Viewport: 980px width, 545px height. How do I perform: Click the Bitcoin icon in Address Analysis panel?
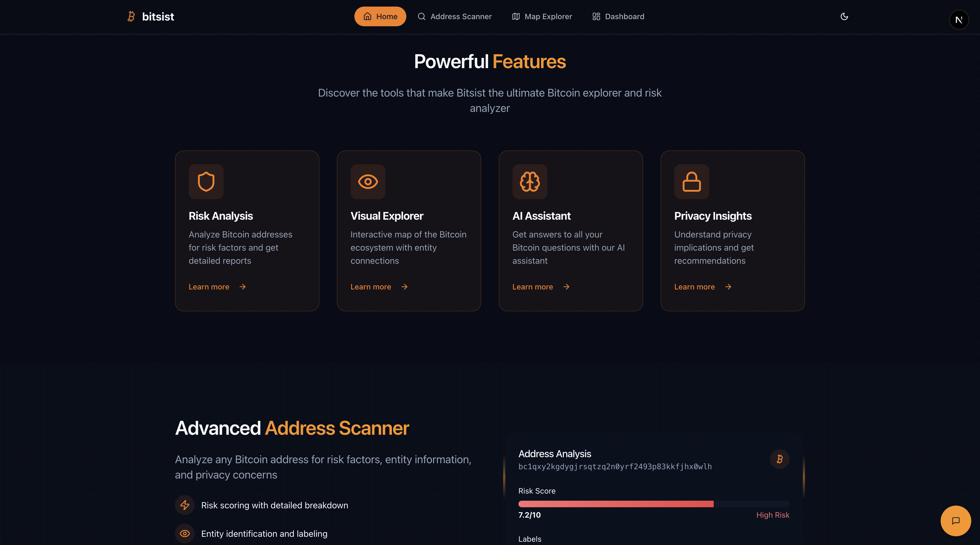point(780,459)
